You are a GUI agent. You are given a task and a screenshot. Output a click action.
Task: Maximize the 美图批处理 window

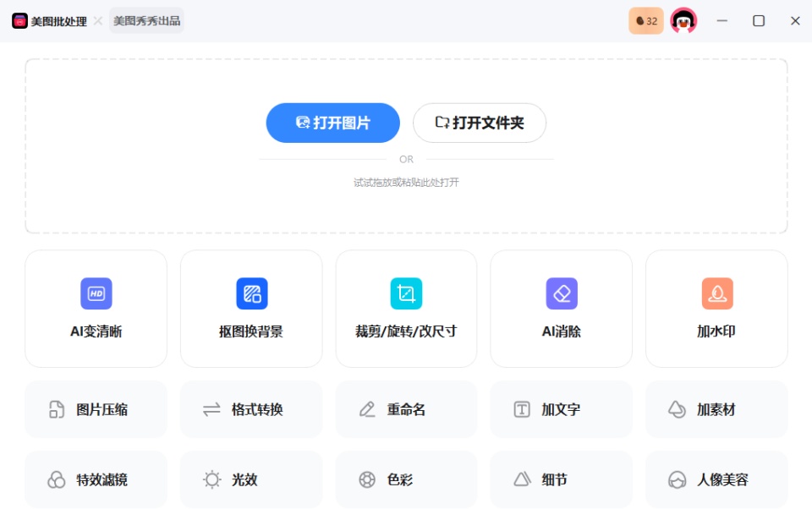(759, 20)
